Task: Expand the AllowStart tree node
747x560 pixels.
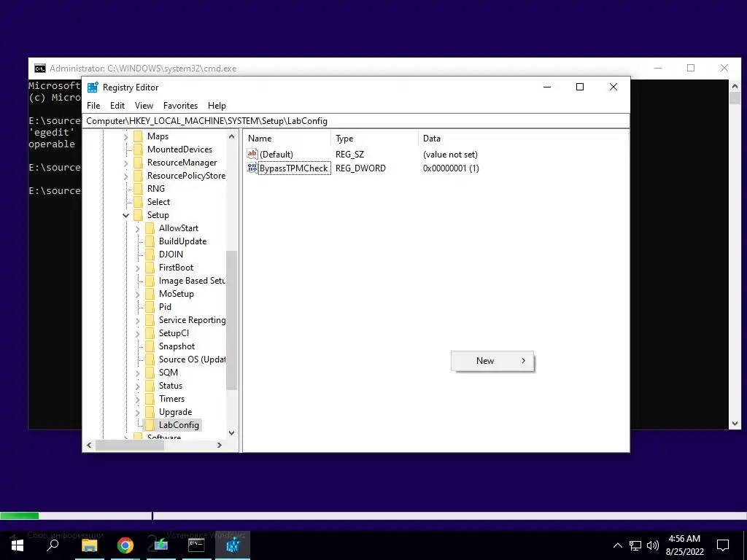Action: [x=138, y=228]
